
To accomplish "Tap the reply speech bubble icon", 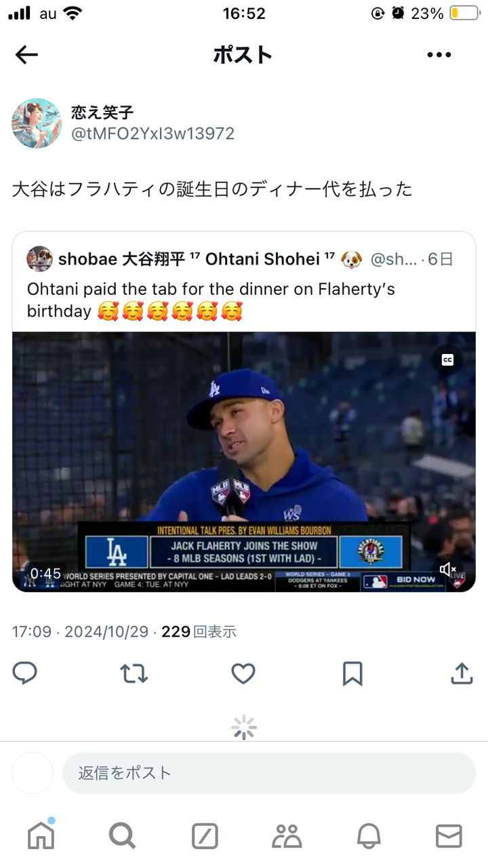I will click(x=25, y=673).
